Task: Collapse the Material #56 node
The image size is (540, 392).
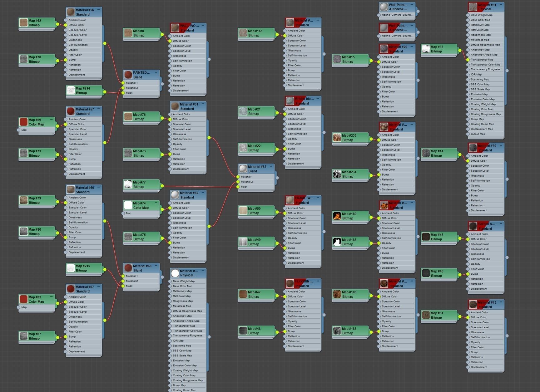Action: click(99, 10)
